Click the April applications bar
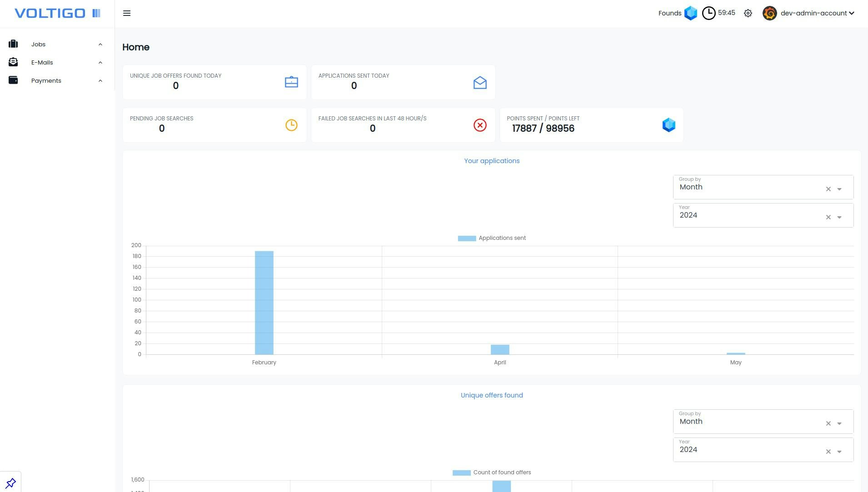 500,349
